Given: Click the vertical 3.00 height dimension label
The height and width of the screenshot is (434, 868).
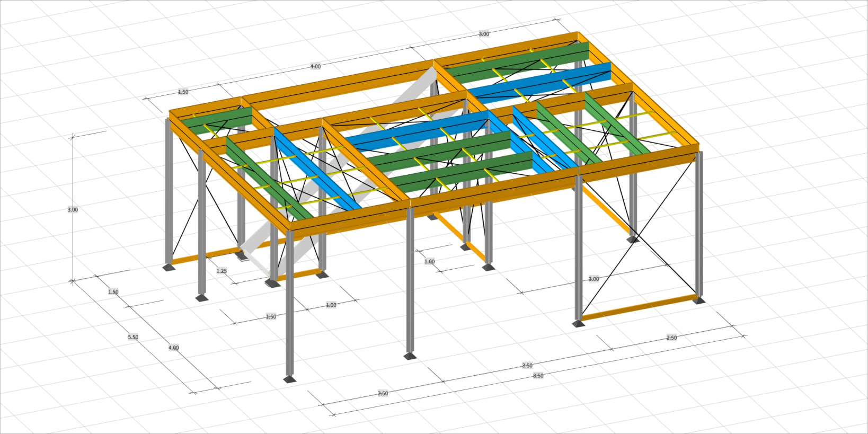Looking at the screenshot, I should coord(73,210).
